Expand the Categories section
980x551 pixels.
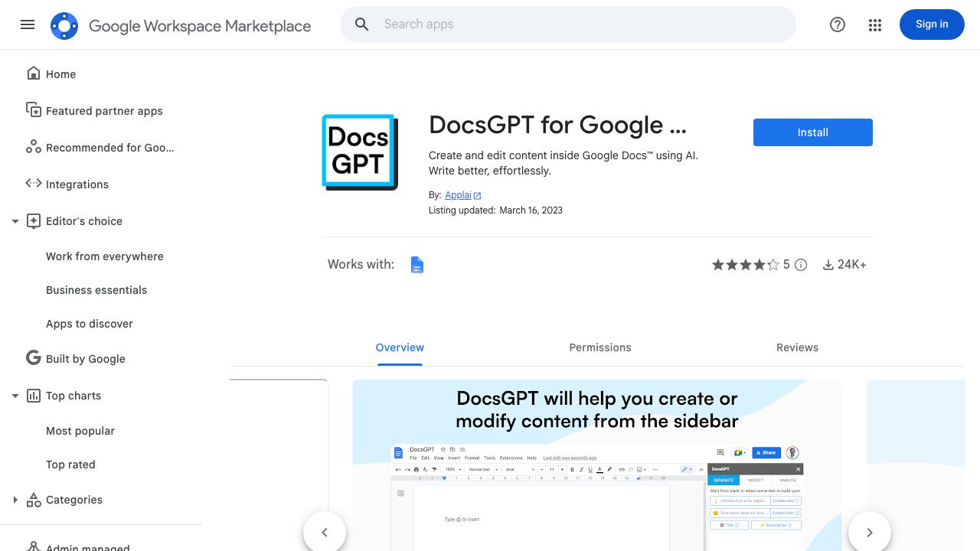tap(15, 500)
